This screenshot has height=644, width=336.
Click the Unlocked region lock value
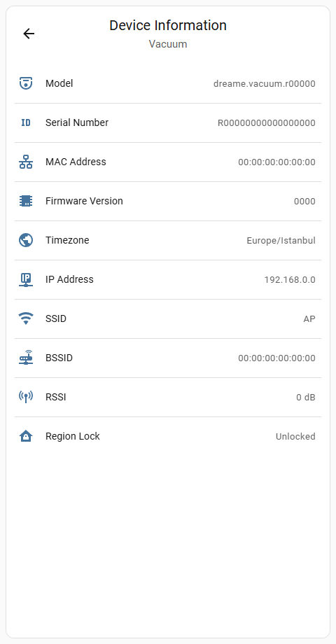(x=295, y=436)
